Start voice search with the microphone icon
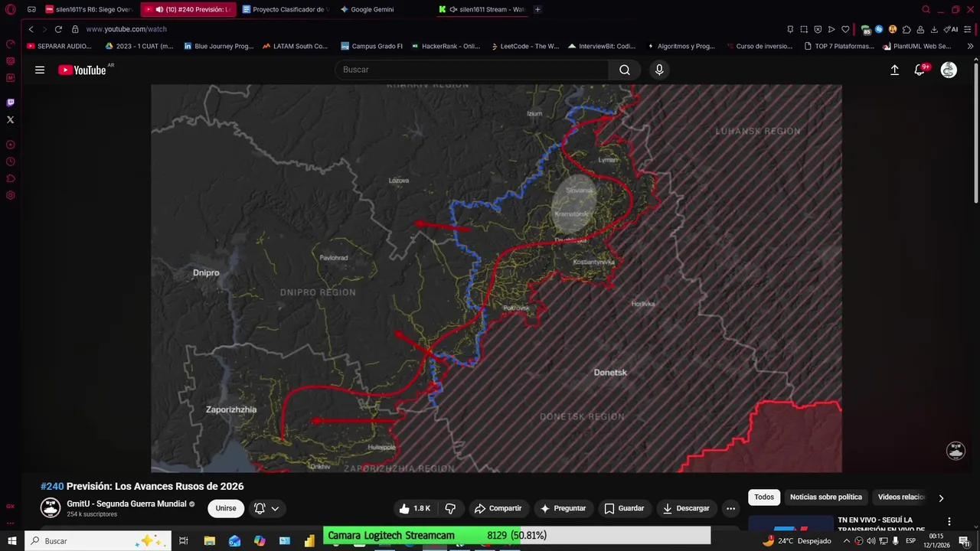The image size is (980, 551). tap(659, 70)
